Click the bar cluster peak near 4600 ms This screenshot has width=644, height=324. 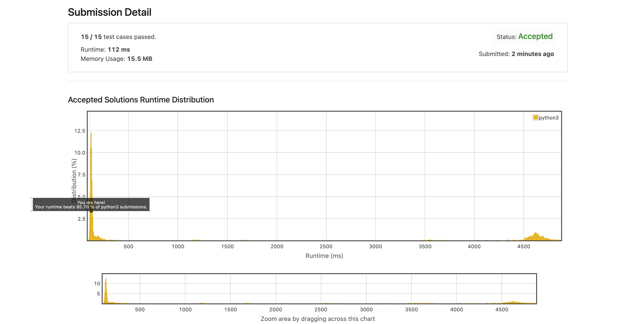(535, 236)
